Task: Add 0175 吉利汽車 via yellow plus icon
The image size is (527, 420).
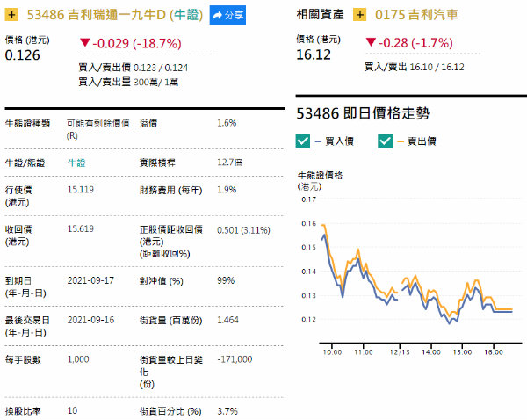Action: coord(359,15)
